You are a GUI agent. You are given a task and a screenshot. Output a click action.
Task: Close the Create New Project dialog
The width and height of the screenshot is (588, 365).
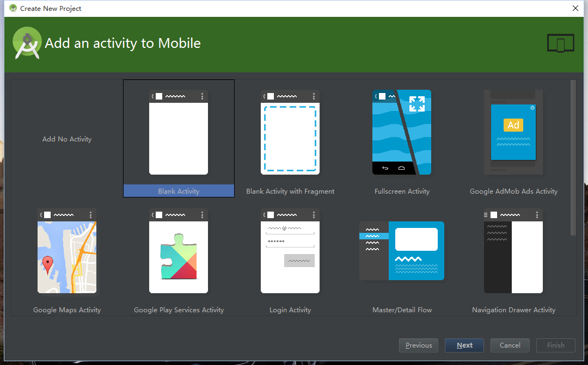[575, 8]
